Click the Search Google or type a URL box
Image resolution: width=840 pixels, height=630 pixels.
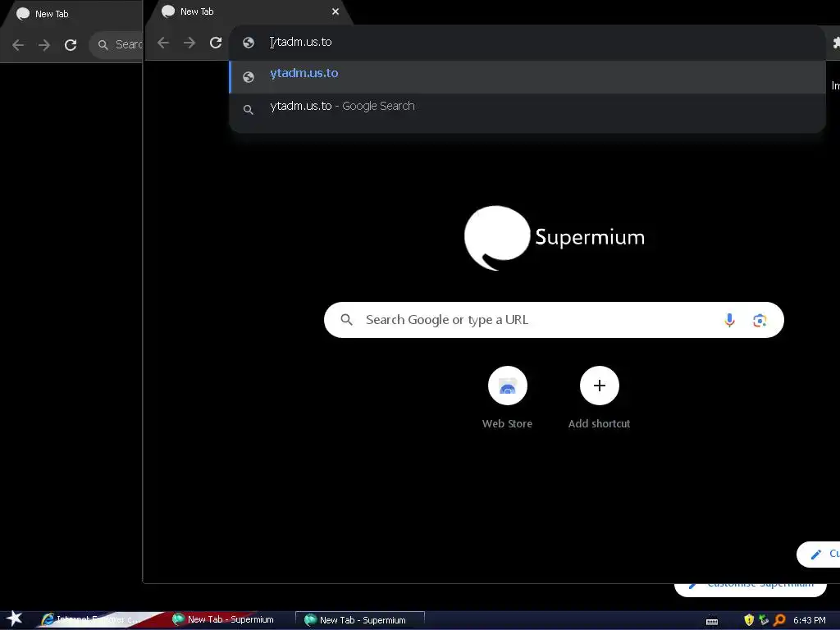coord(554,320)
